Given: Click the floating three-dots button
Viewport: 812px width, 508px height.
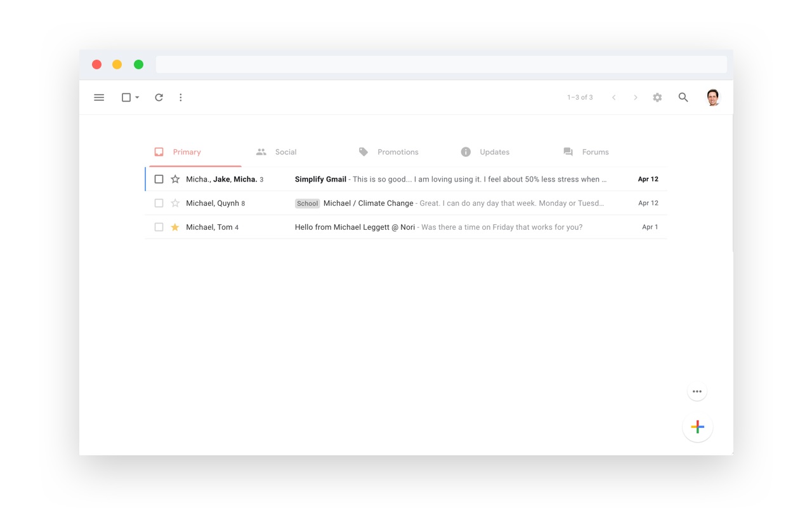Looking at the screenshot, I should pos(697,391).
